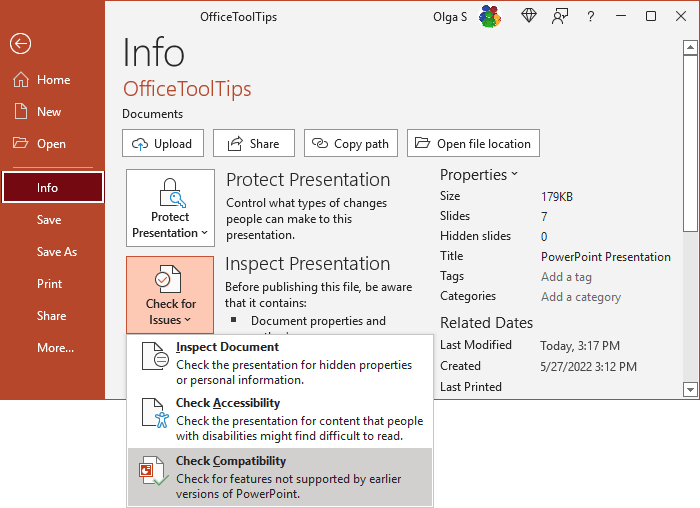The width and height of the screenshot is (700, 508).
Task: Select Share in the left sidebar
Action: 53,316
